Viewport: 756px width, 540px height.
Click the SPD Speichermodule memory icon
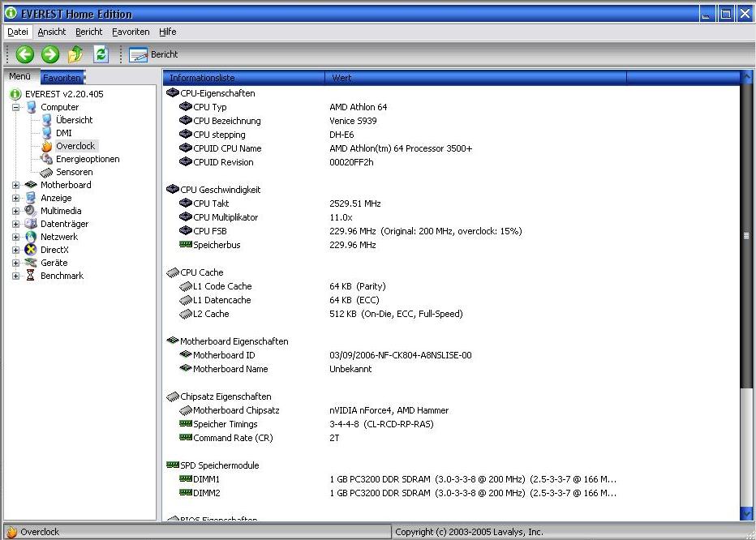[x=172, y=465]
